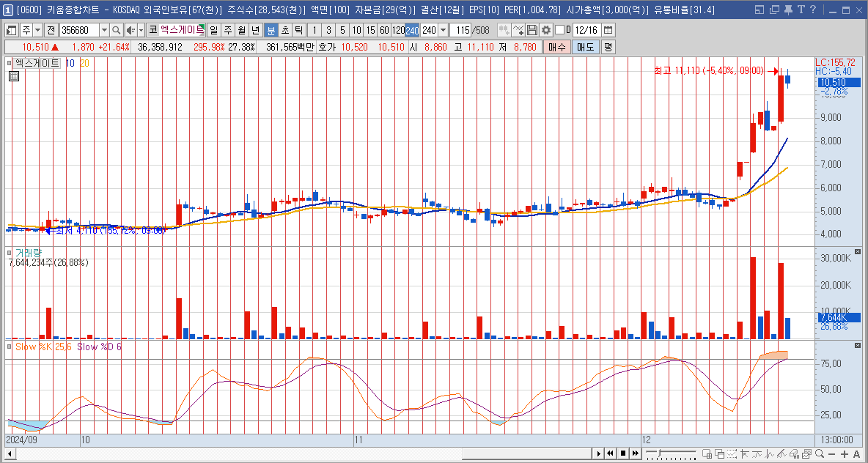Screen dimensions: 868x463
Task: Click the stock code search magnifier icon
Action: (117, 30)
